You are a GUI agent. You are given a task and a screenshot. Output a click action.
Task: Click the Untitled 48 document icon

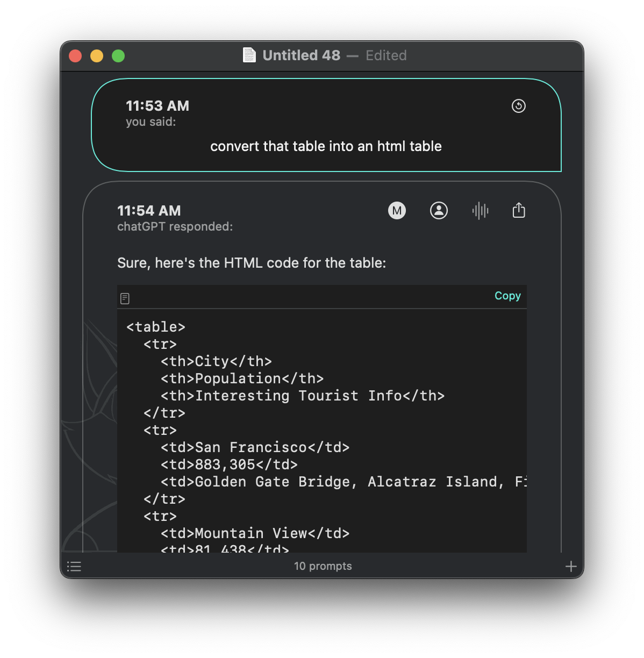click(x=249, y=55)
